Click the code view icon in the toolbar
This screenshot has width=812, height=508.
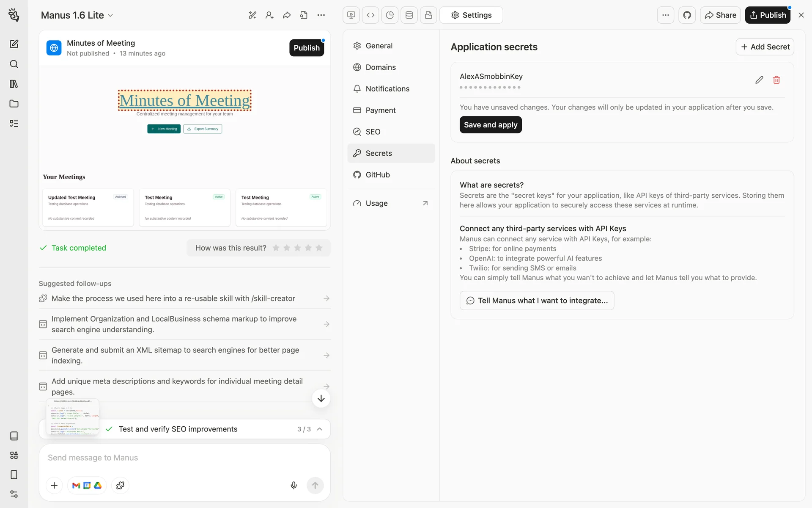pos(370,15)
